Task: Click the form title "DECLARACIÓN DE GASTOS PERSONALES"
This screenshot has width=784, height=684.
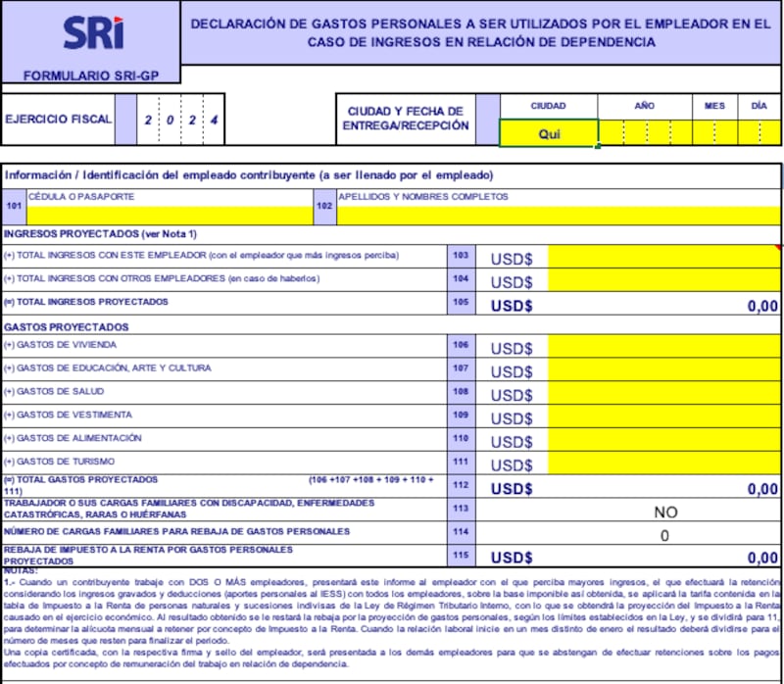Action: [x=480, y=32]
